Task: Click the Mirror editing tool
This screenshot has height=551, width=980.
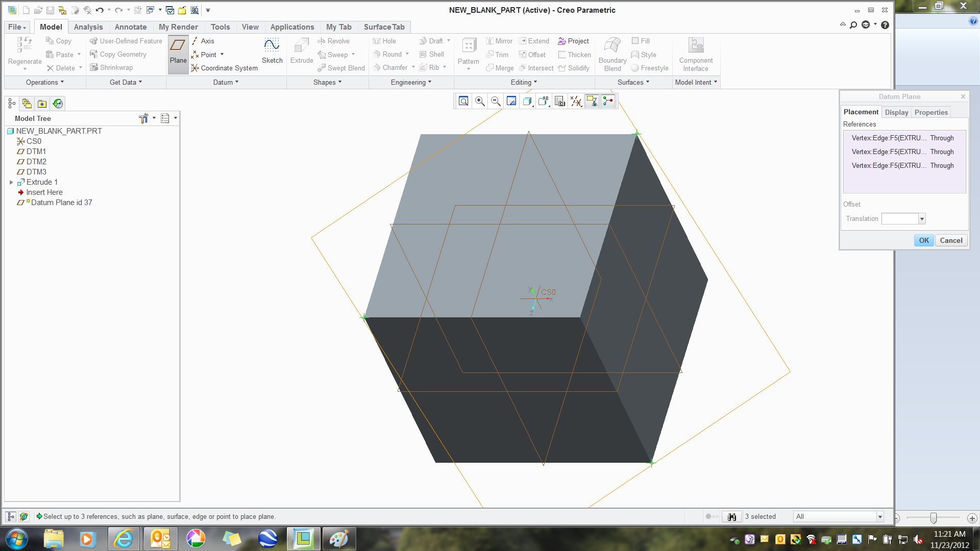Action: point(499,41)
